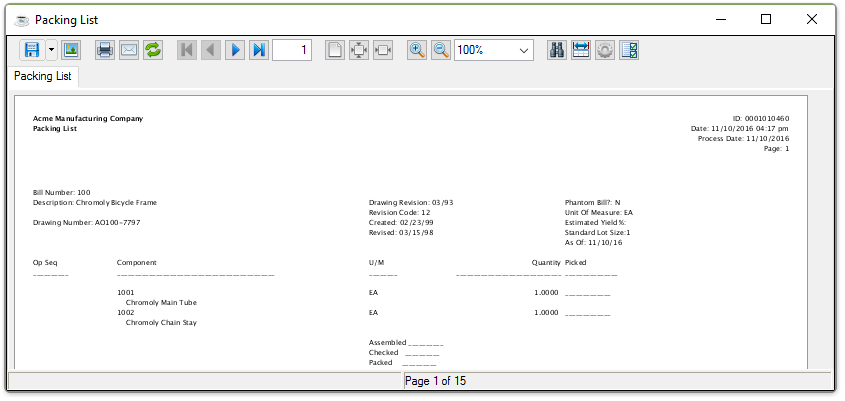Open the save format dropdown arrow

[51, 50]
